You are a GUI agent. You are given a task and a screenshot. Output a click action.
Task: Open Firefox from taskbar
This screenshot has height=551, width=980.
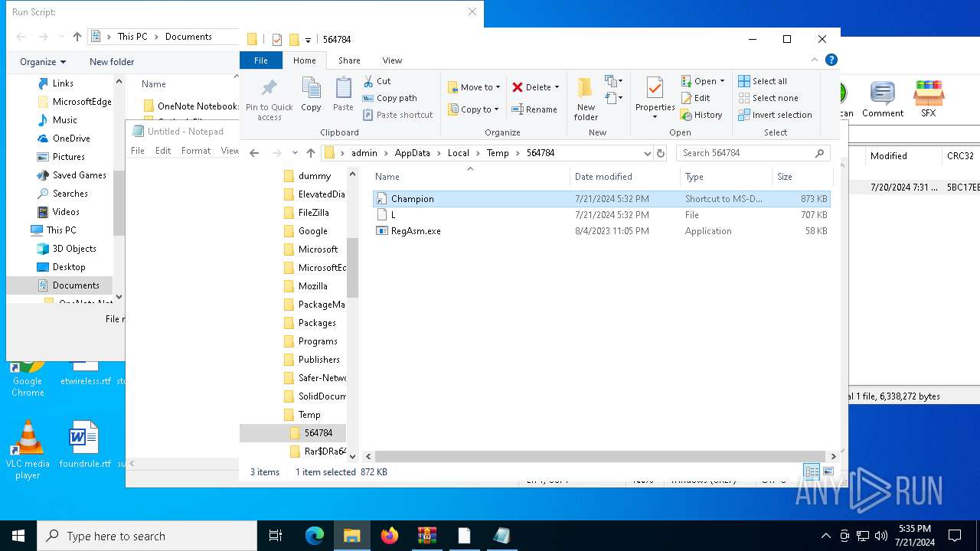(390, 536)
